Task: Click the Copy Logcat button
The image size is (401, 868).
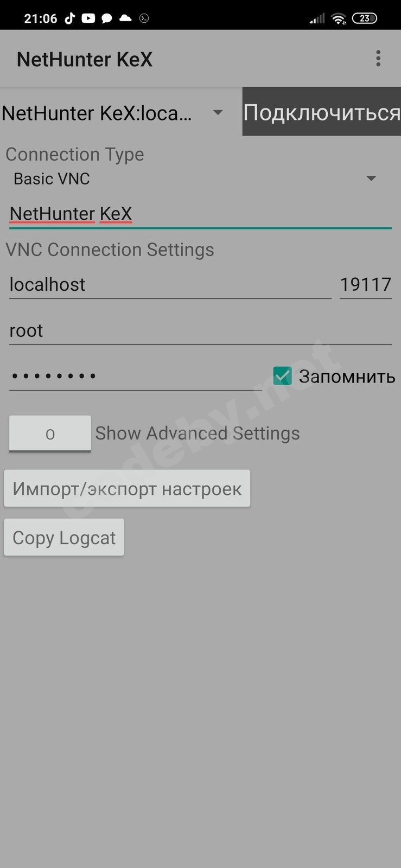Action: tap(64, 537)
